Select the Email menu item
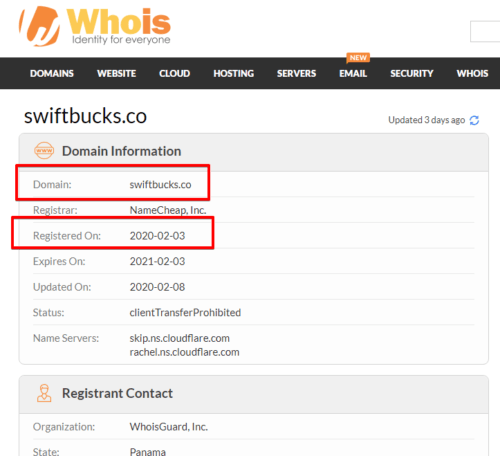 [353, 73]
